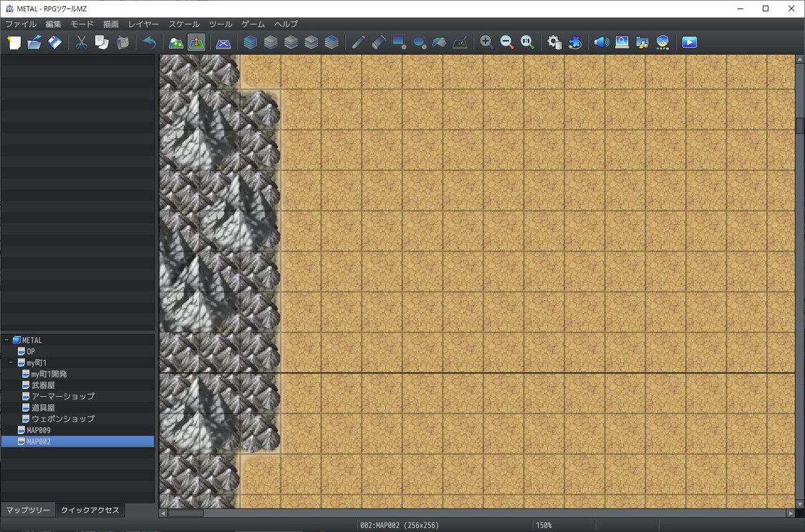Switch to the クイックアクセス tab

(x=90, y=510)
